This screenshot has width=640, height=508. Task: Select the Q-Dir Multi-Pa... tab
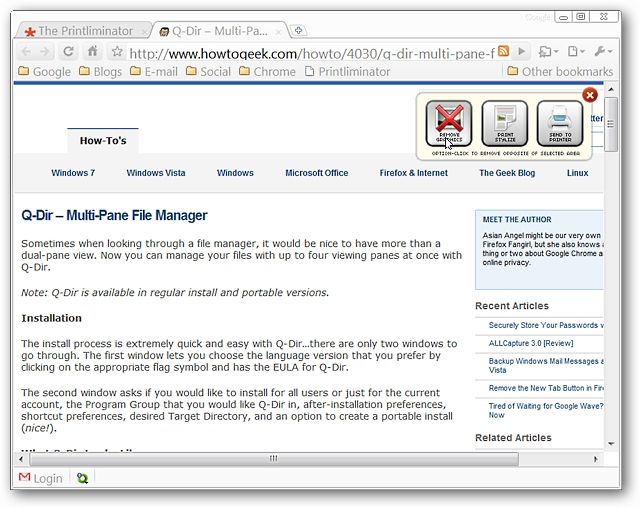(x=218, y=31)
